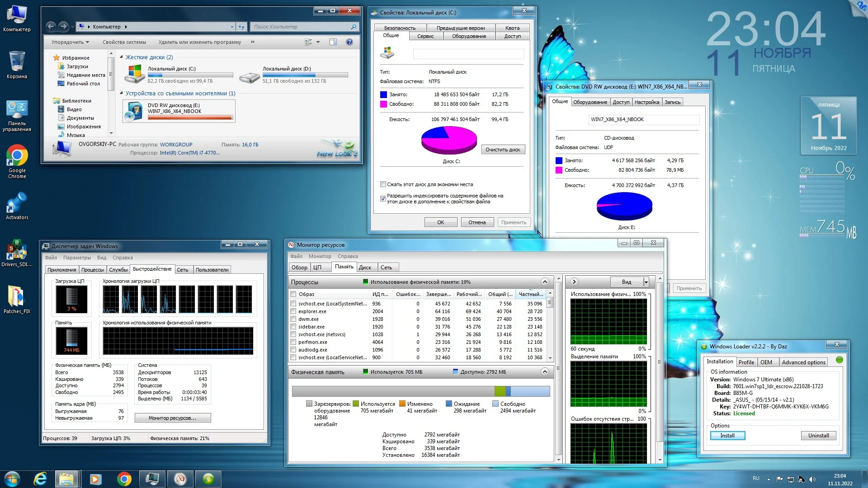Open the Вид dropdown arrow
Screen dimensions: 868x488
coord(646,282)
